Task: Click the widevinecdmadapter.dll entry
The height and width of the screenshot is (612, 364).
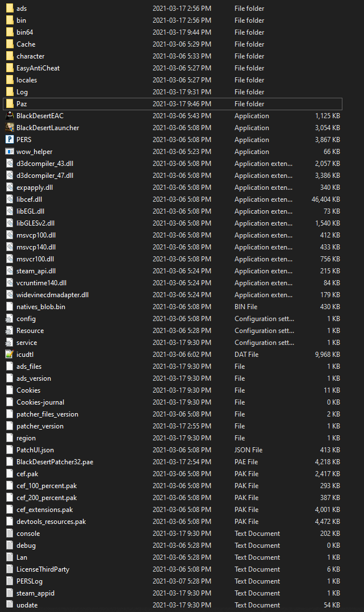Action: [x=52, y=295]
